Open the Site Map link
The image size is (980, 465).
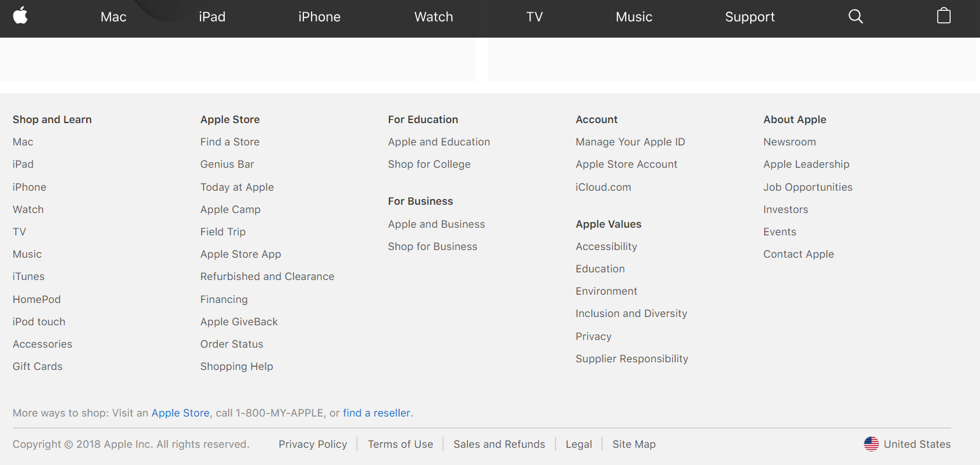[x=634, y=444]
